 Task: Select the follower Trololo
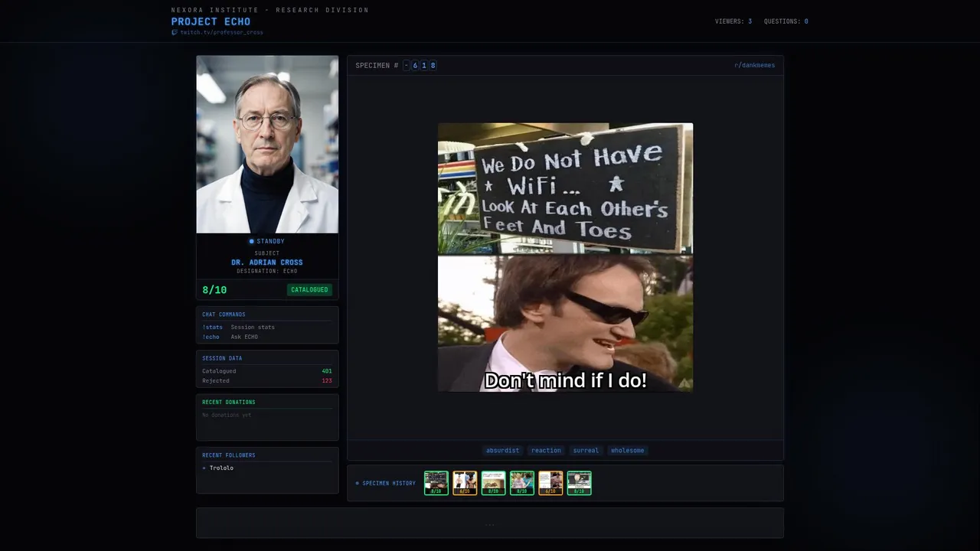pyautogui.click(x=221, y=468)
